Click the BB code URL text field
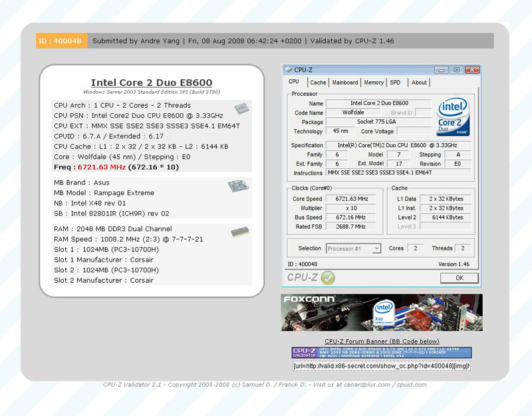 (381, 366)
